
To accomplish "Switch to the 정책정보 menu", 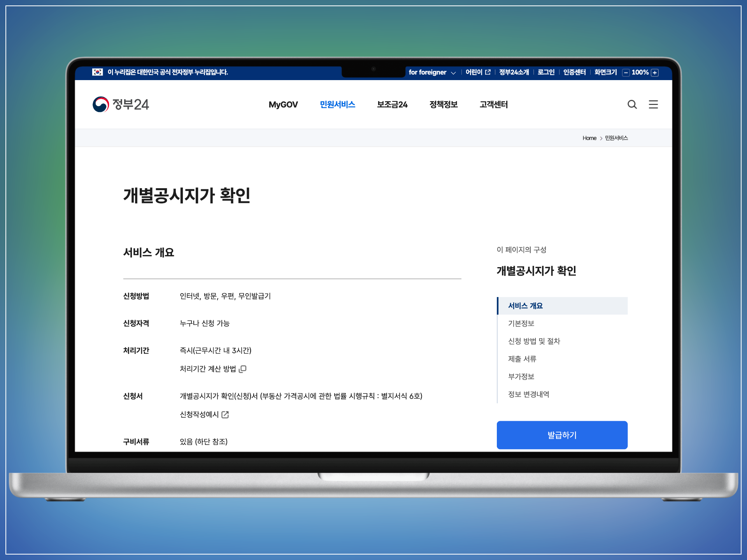I will (x=443, y=105).
